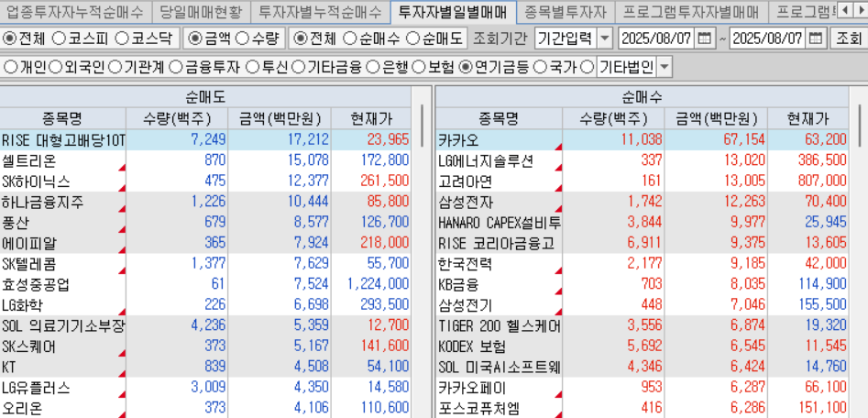Select 에이피알 stock row
The width and height of the screenshot is (868, 418).
[x=205, y=243]
